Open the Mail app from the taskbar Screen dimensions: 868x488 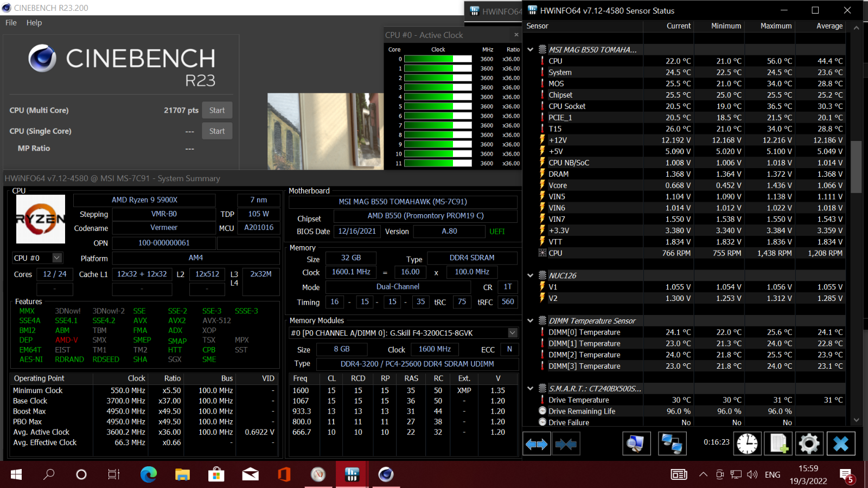point(250,474)
